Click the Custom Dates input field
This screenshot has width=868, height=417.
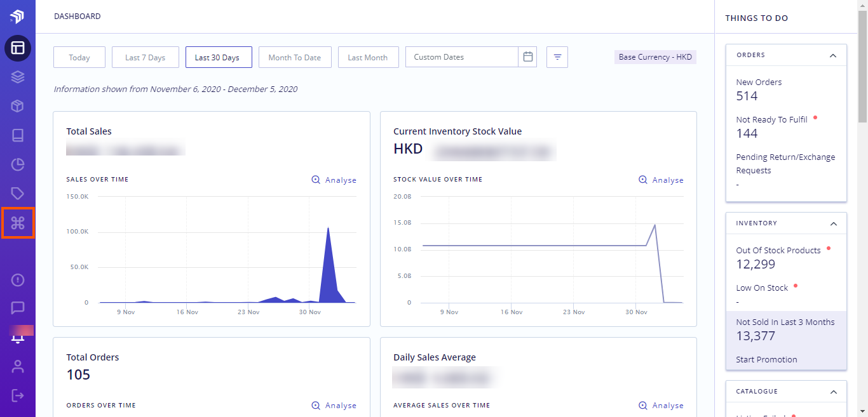(462, 57)
